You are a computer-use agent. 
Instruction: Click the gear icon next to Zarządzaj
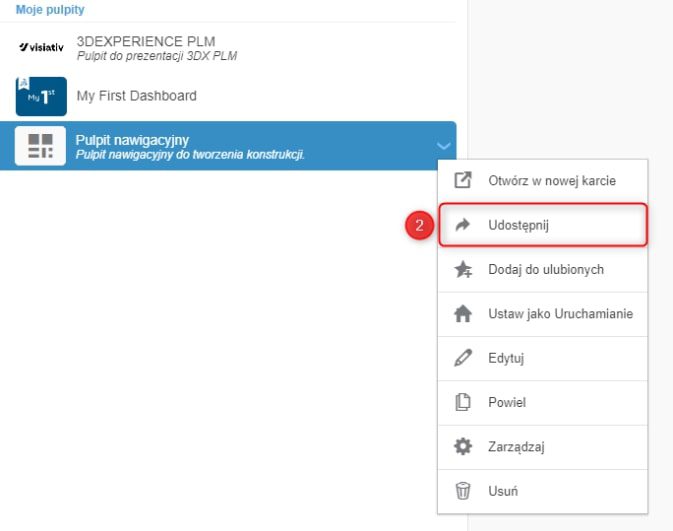tap(463, 446)
